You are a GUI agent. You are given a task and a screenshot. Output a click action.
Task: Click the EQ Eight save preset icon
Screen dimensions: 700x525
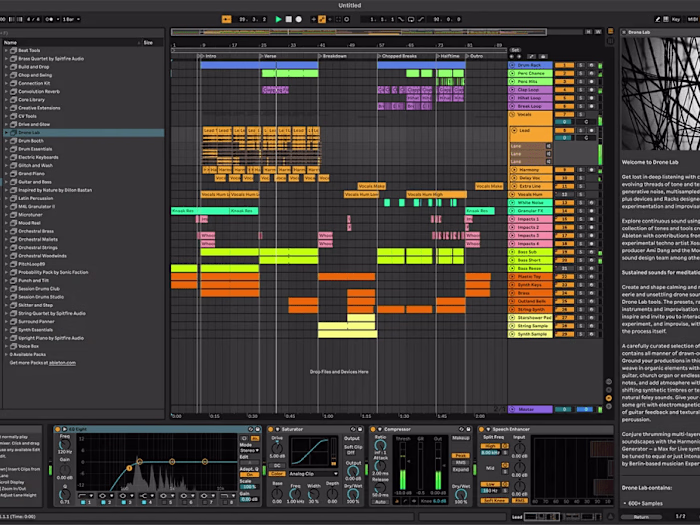pyautogui.click(x=258, y=429)
